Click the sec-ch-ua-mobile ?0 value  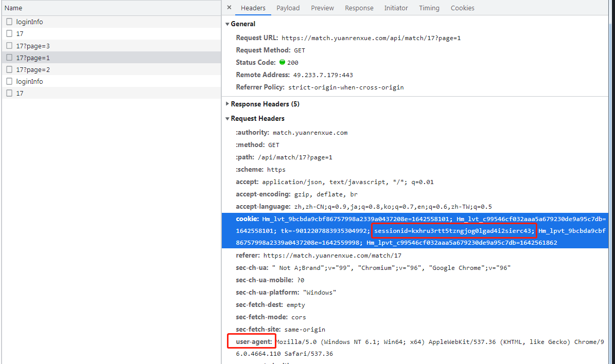(x=301, y=280)
